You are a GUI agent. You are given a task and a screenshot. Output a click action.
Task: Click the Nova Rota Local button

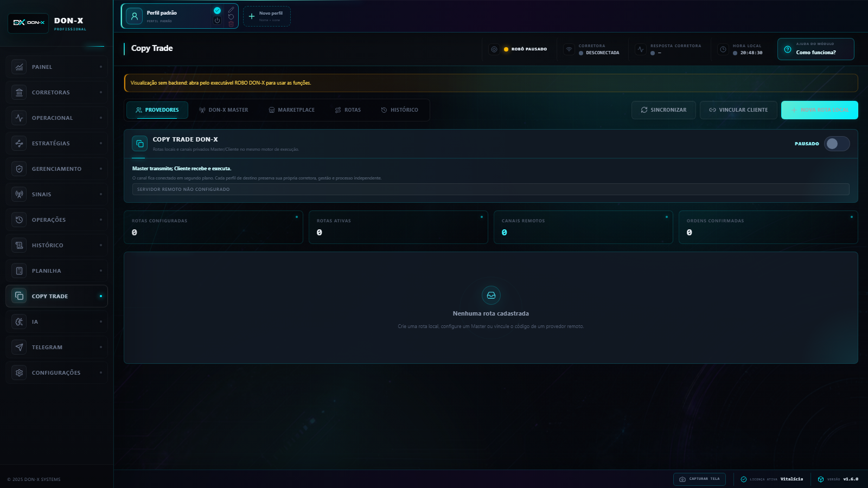[x=820, y=110]
